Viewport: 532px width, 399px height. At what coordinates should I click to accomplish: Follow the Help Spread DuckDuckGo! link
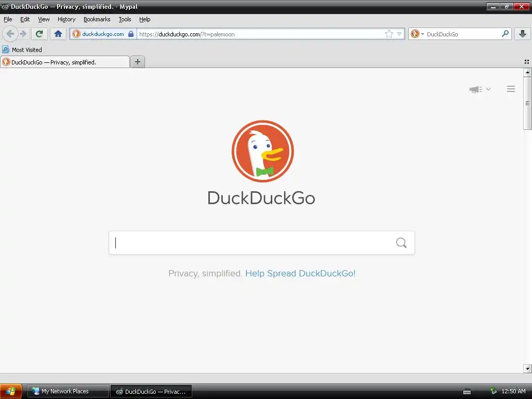pyautogui.click(x=300, y=273)
